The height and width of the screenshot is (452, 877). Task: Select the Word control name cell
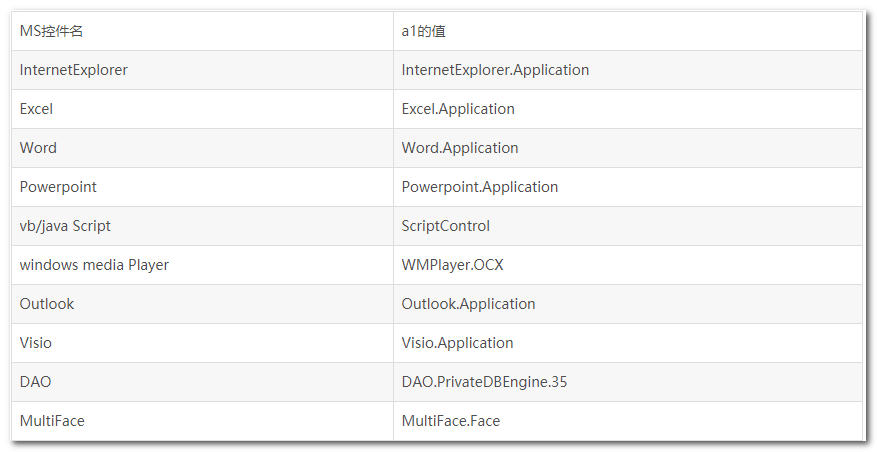[x=39, y=148]
